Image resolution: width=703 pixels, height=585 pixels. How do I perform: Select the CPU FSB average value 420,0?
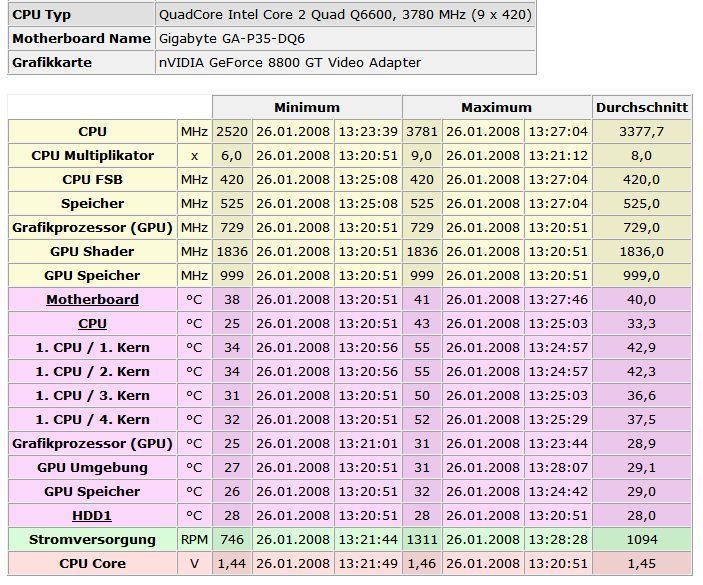642,180
